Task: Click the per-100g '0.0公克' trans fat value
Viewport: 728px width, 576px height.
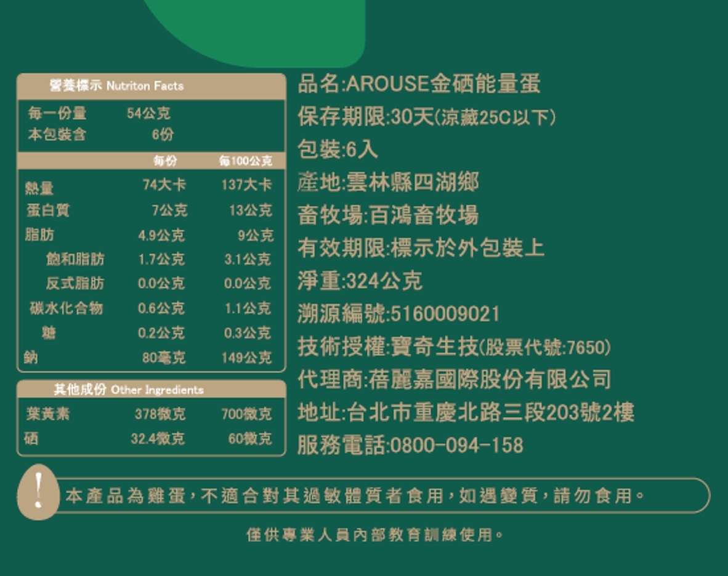Action: 248,283
